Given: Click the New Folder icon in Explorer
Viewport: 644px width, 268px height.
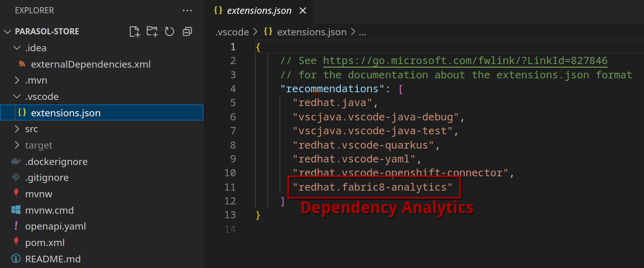Looking at the screenshot, I should 152,32.
